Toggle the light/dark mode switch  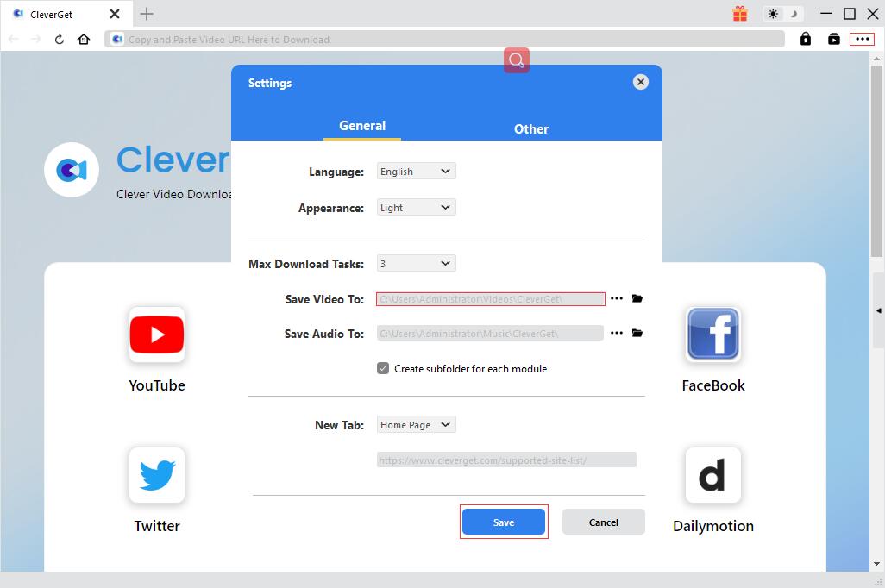click(783, 14)
